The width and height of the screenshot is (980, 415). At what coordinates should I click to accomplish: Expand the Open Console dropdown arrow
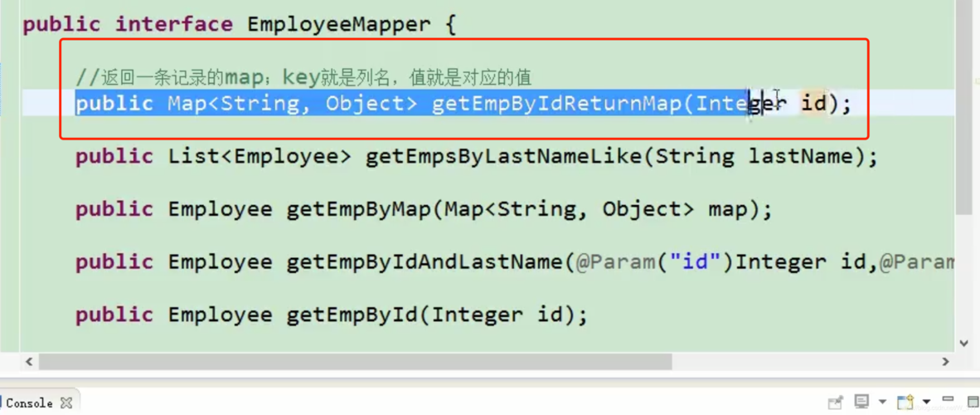click(925, 403)
